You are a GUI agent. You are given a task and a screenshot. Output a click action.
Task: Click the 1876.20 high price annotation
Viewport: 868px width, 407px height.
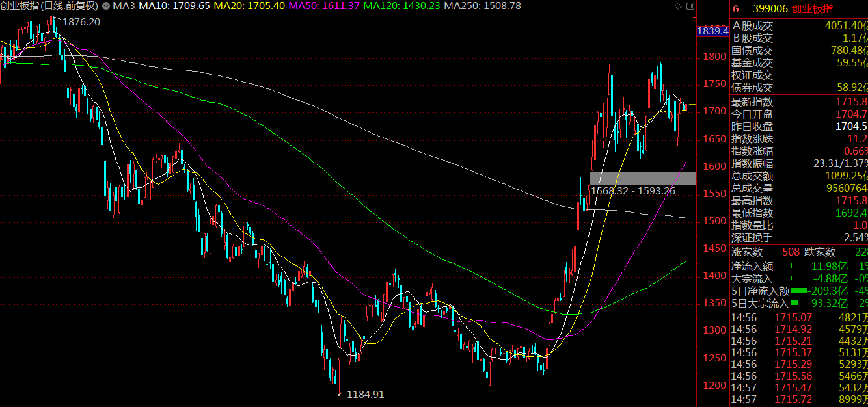(x=81, y=22)
